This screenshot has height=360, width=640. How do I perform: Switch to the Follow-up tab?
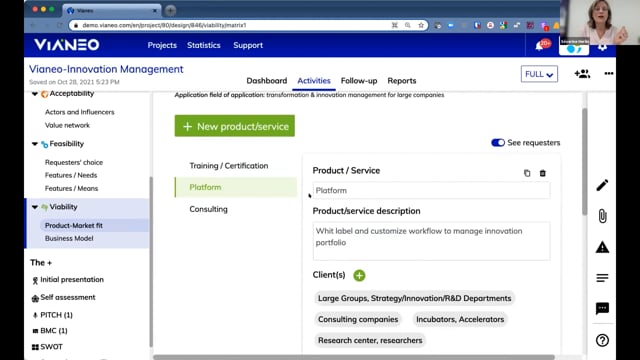pos(359,80)
